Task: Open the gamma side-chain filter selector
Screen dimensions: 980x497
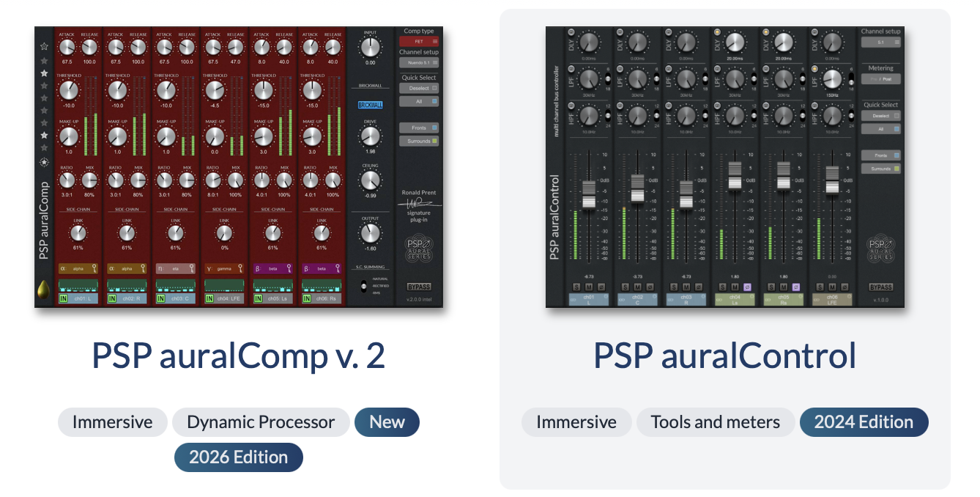Action: point(223,269)
